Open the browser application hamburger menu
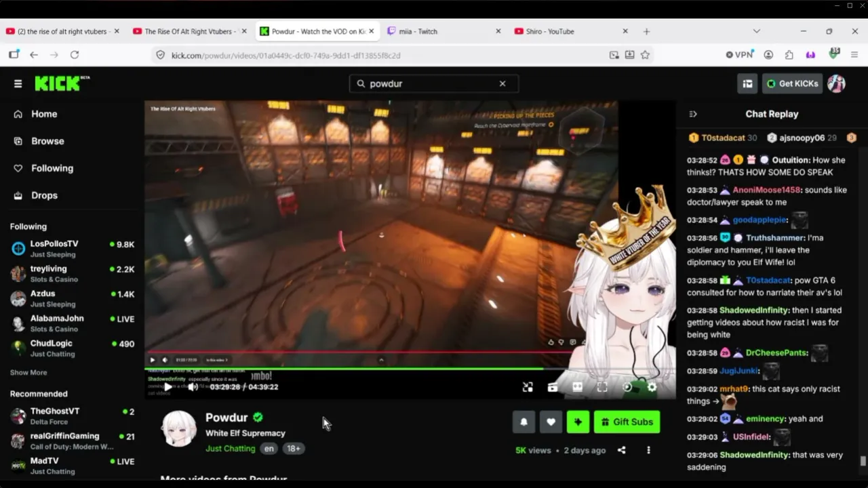The width and height of the screenshot is (868, 488). pos(854,55)
